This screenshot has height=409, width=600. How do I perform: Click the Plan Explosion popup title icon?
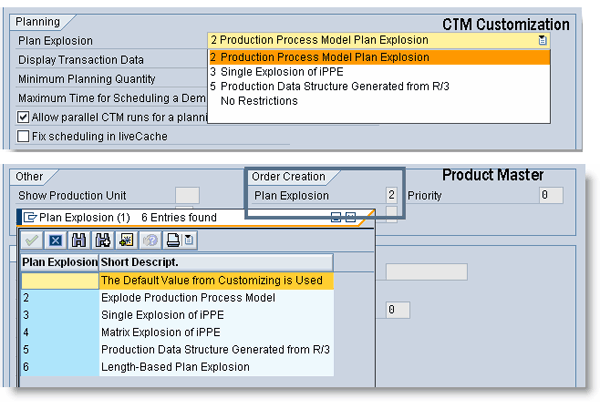(x=30, y=216)
